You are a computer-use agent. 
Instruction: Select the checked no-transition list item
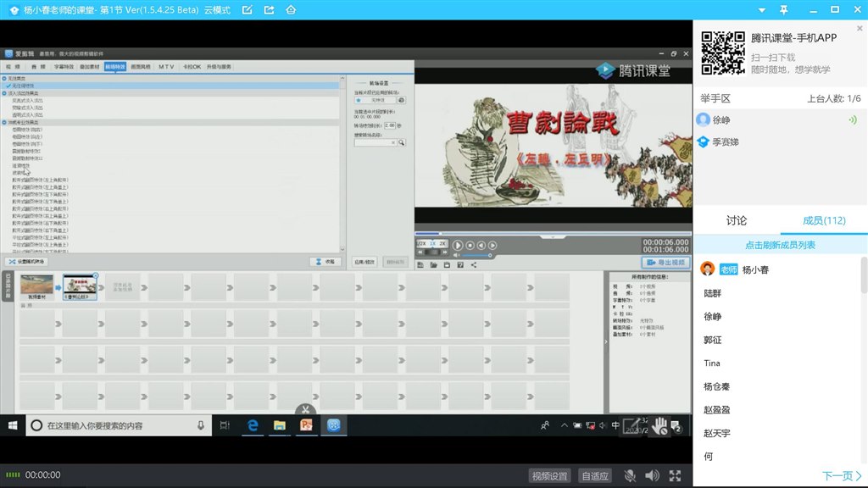(170, 86)
